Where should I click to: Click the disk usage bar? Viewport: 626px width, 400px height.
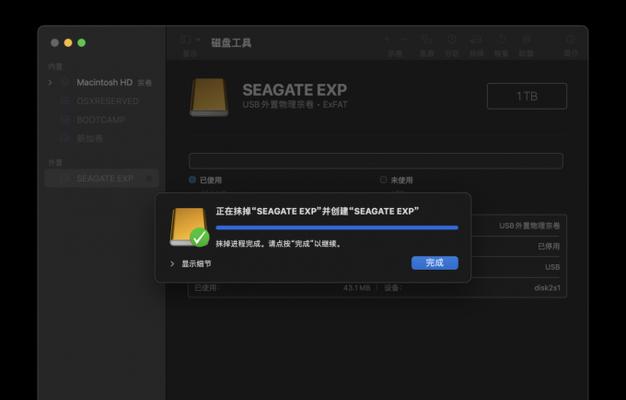[376, 161]
